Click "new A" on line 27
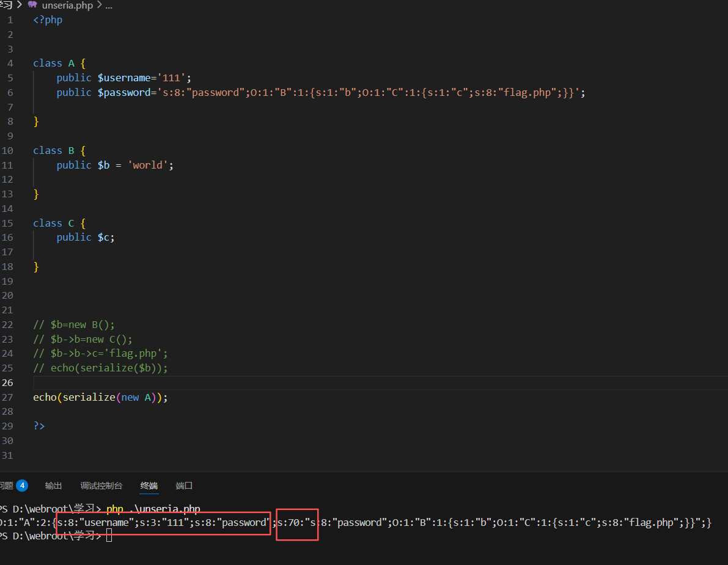Screen dimensions: 728x565 tap(136, 398)
